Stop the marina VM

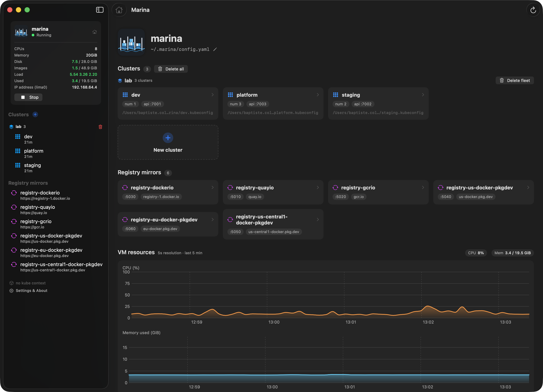click(28, 97)
